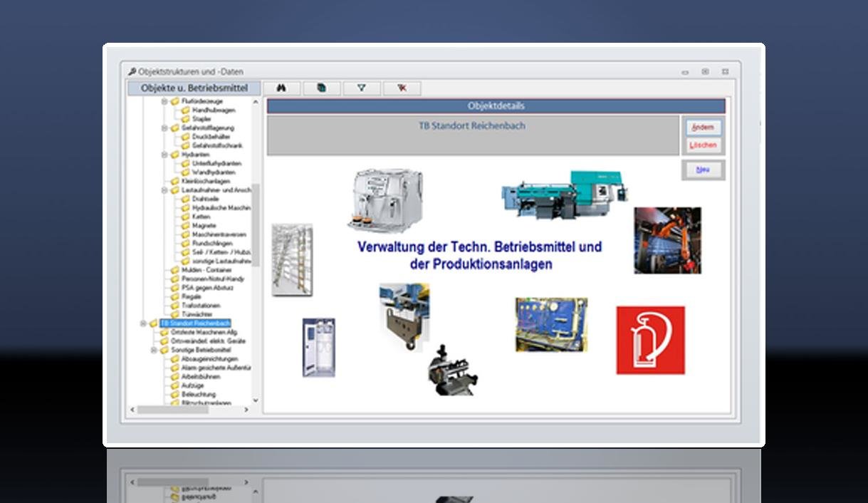Click the teal production machine picture
The image size is (868, 503).
click(x=565, y=195)
